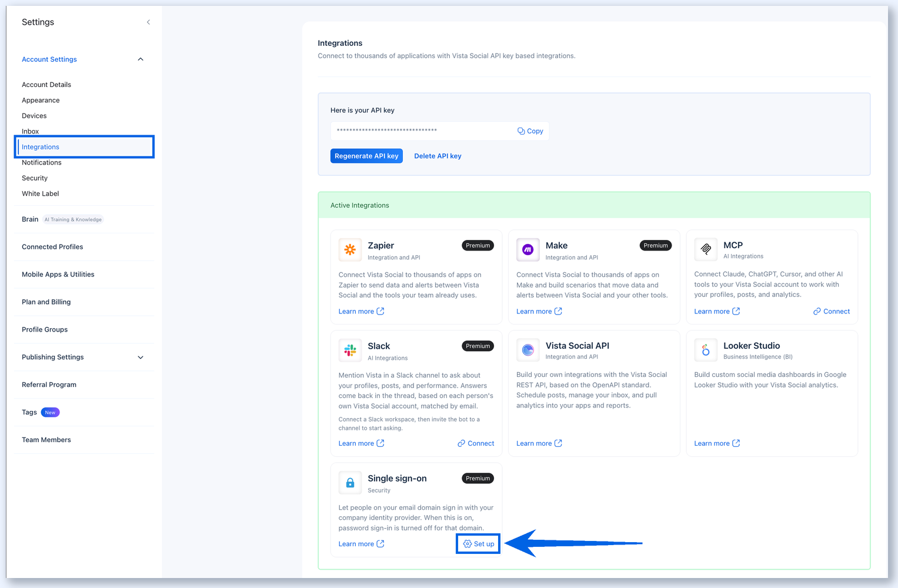Expand the Publishing Settings section
This screenshot has width=898, height=588.
click(x=141, y=358)
